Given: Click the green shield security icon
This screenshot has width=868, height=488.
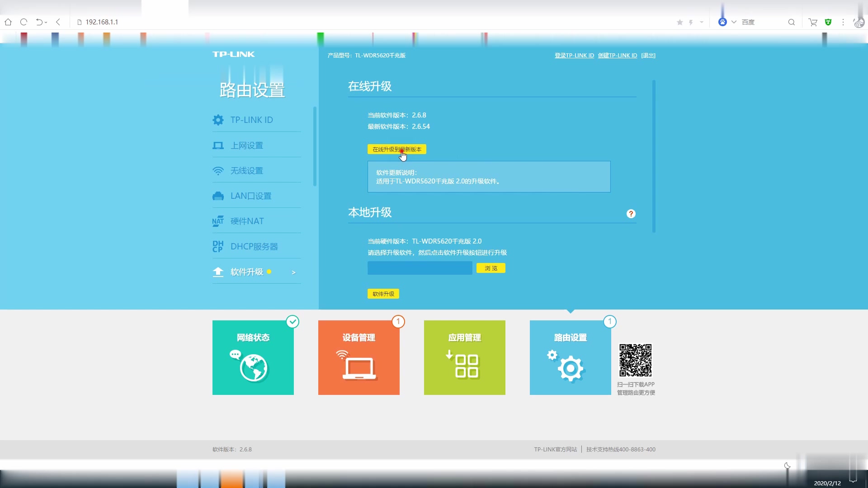Looking at the screenshot, I should (828, 22).
